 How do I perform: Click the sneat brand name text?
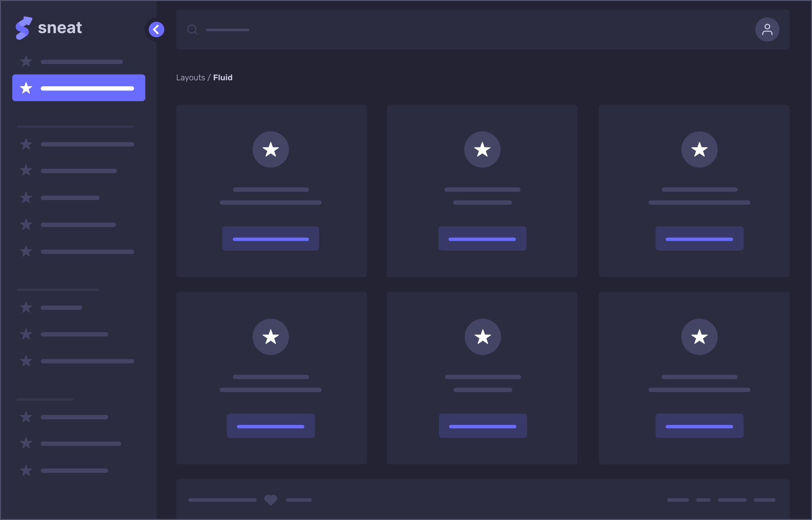(x=60, y=28)
